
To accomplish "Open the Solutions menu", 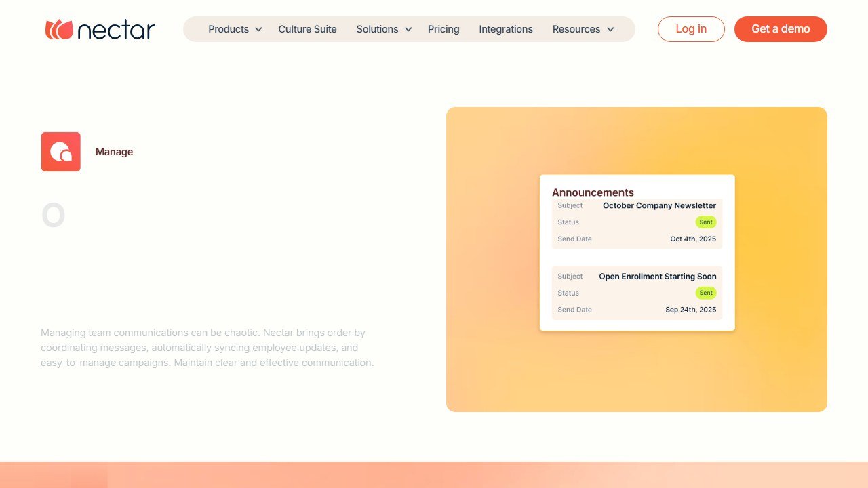I will coord(377,29).
